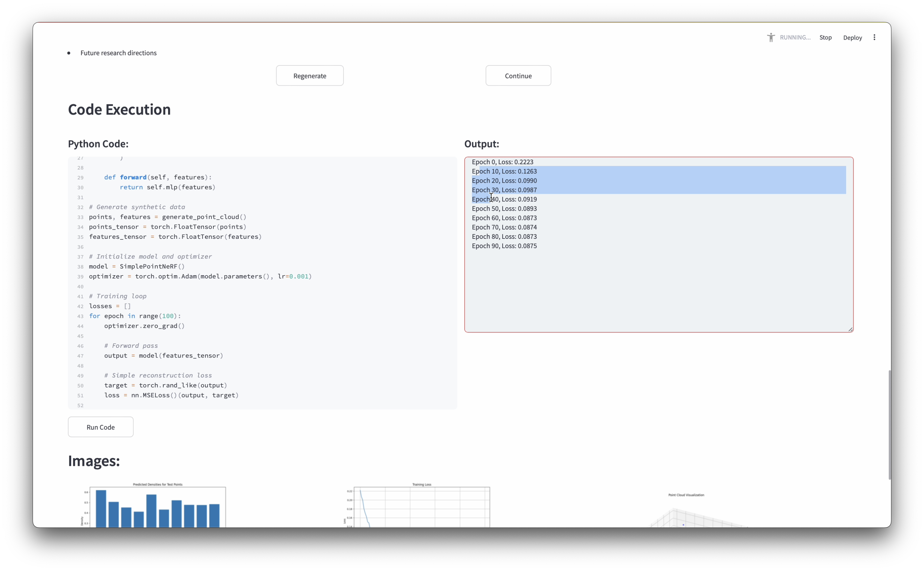Click the 'for epoch in range' line
The width and height of the screenshot is (924, 571).
135,316
